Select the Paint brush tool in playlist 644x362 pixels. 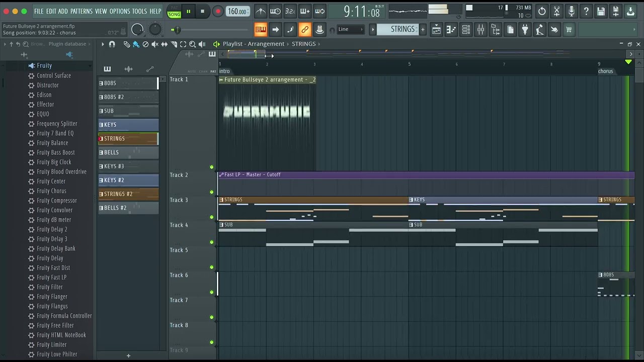136,44
